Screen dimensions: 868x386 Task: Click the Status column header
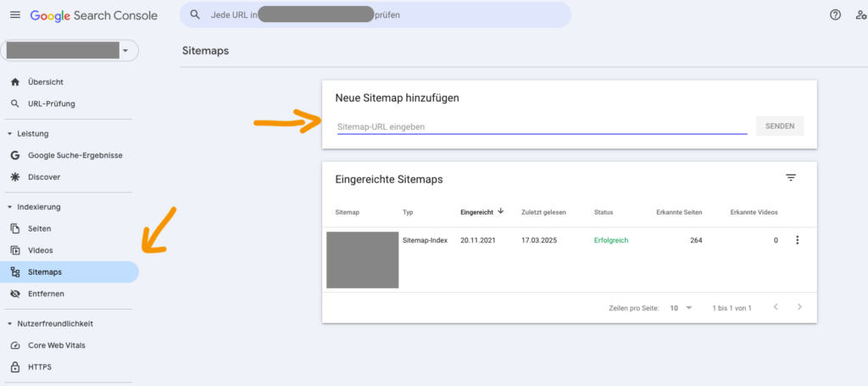[604, 212]
